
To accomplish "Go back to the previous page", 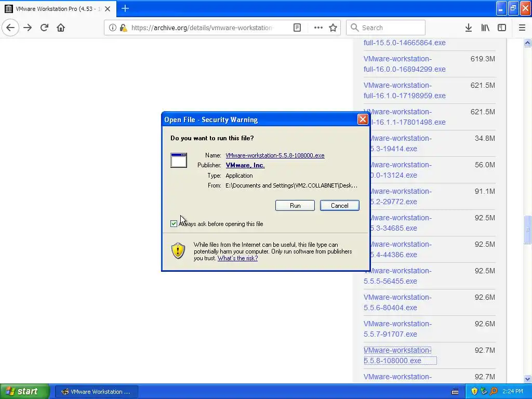I will point(10,28).
